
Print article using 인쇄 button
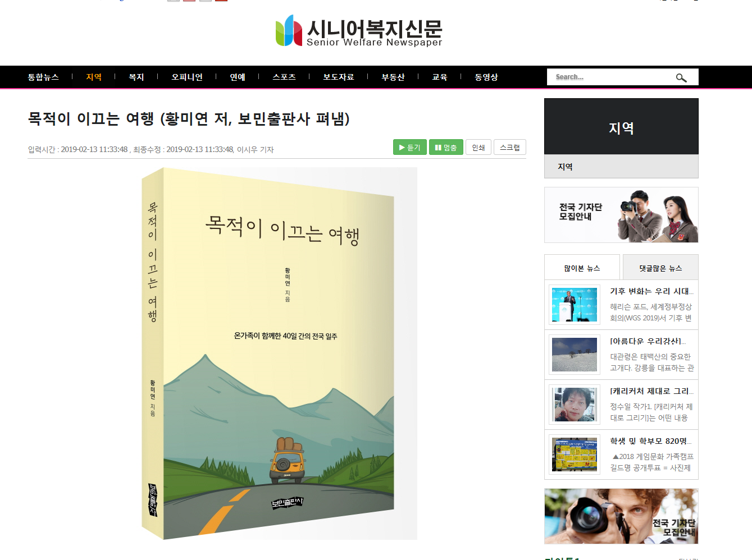click(x=478, y=147)
